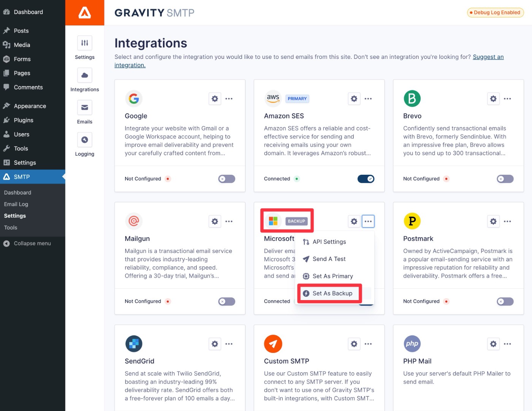Expand Mailgun more options menu
The image size is (532, 411).
tap(229, 221)
